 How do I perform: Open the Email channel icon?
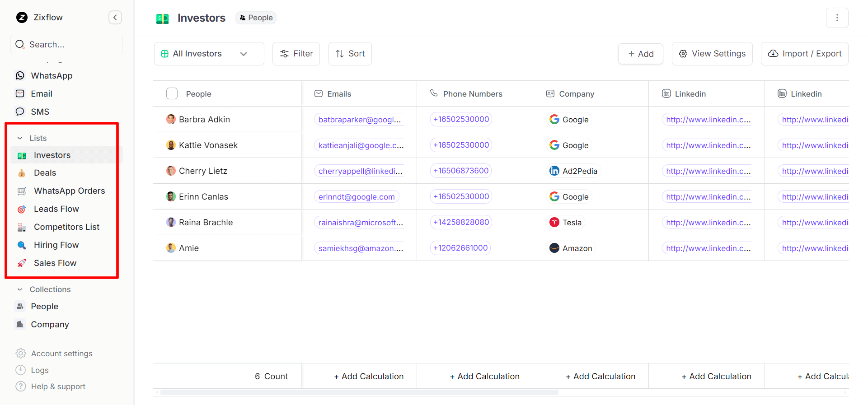[20, 93]
